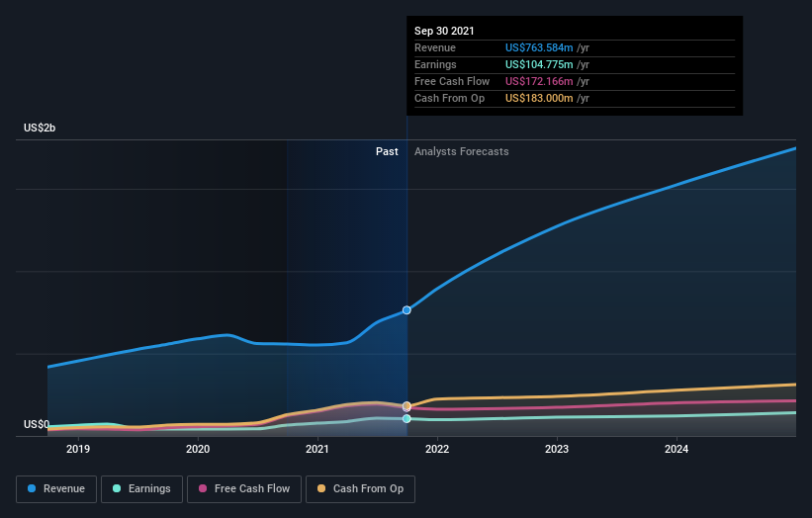Click the 2024 x-axis label
Screen dimensions: 812x518
[677, 449]
